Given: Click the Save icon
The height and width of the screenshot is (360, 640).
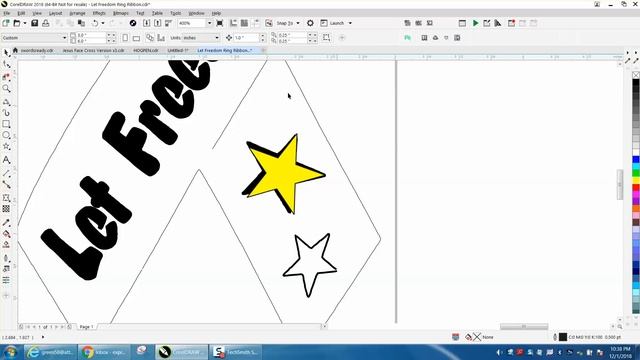Looking at the screenshot, I should click(x=35, y=23).
